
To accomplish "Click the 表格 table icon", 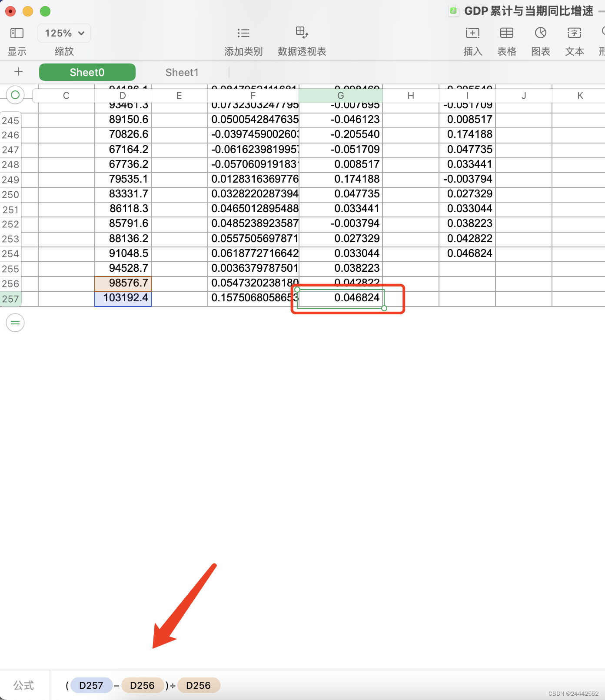I will [506, 33].
